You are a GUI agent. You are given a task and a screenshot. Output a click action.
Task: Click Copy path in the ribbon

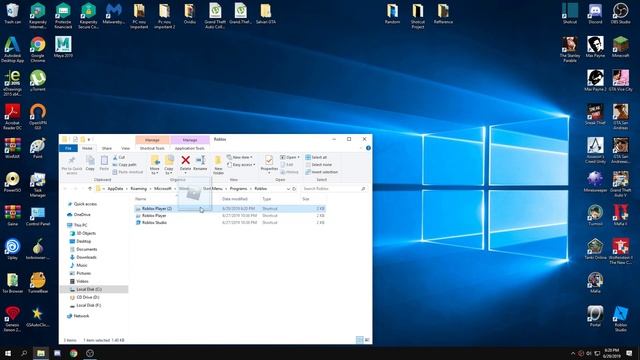point(124,164)
